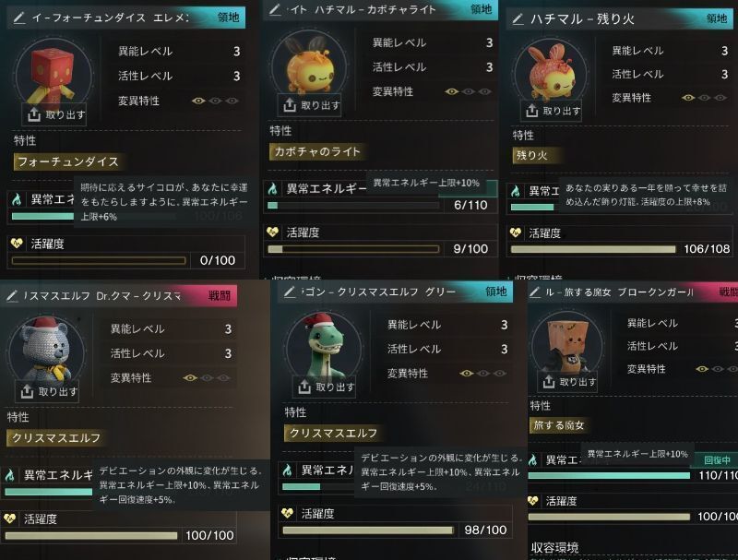Select the 旅する魔女 trait label
This screenshot has height=560, width=738.
[x=559, y=425]
